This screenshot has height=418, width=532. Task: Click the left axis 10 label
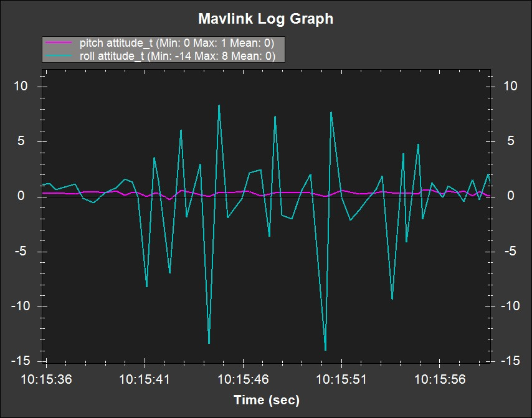21,86
